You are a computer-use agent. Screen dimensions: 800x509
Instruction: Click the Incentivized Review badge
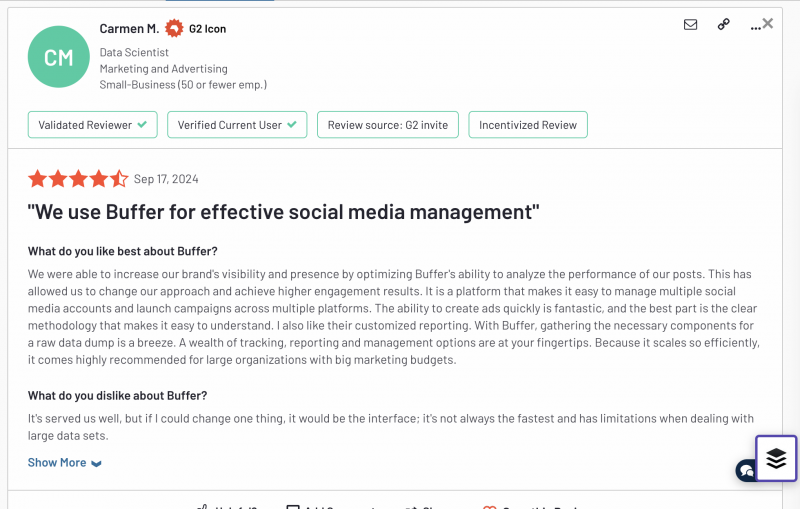point(528,125)
